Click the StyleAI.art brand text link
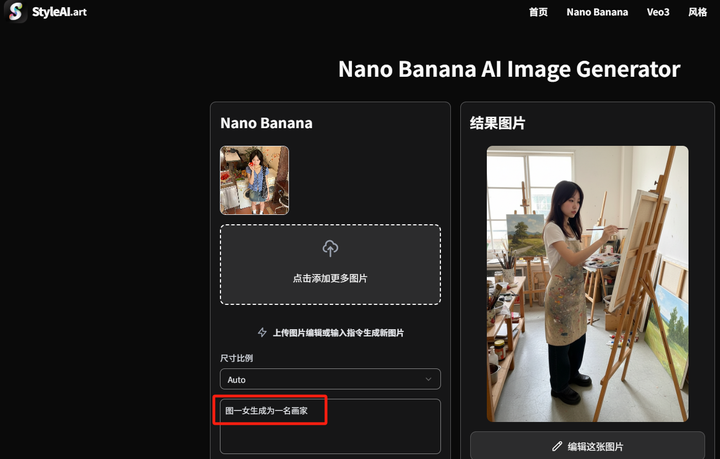 (59, 12)
